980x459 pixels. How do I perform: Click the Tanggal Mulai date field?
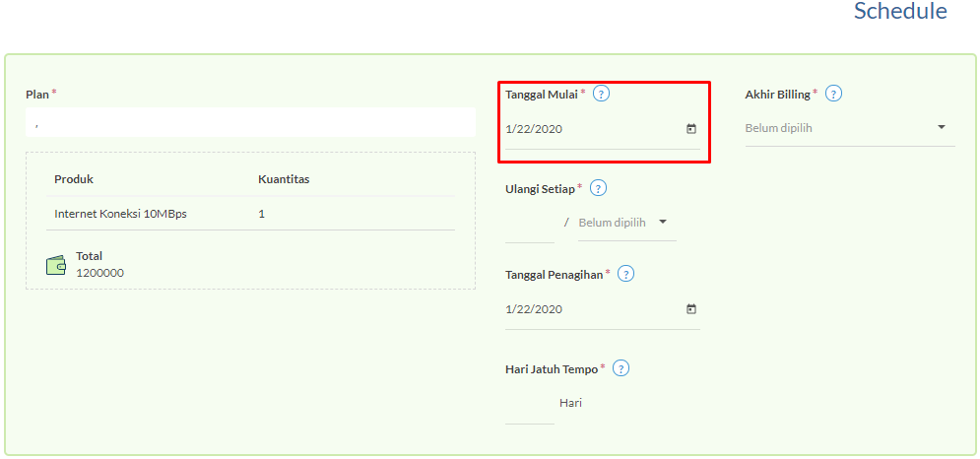pyautogui.click(x=603, y=129)
